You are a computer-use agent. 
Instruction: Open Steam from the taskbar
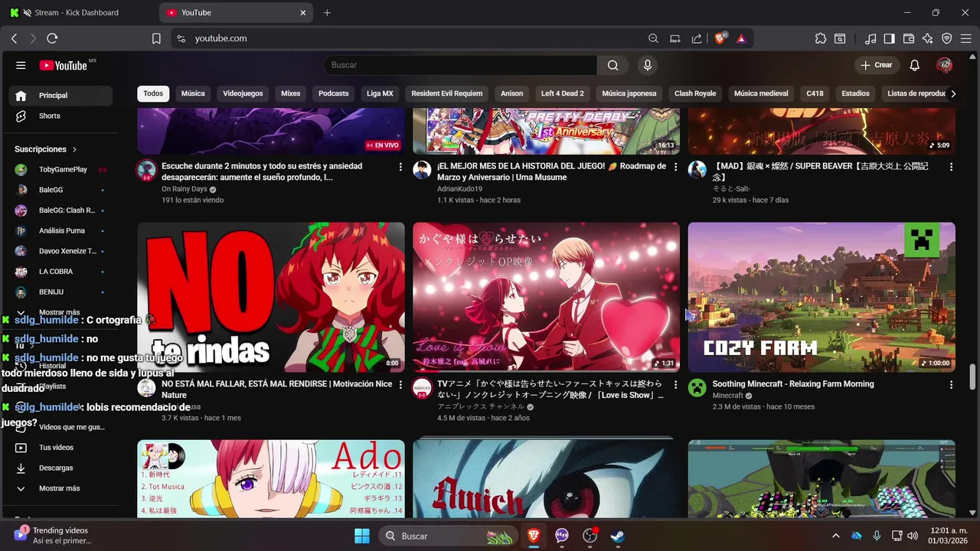coord(617,536)
